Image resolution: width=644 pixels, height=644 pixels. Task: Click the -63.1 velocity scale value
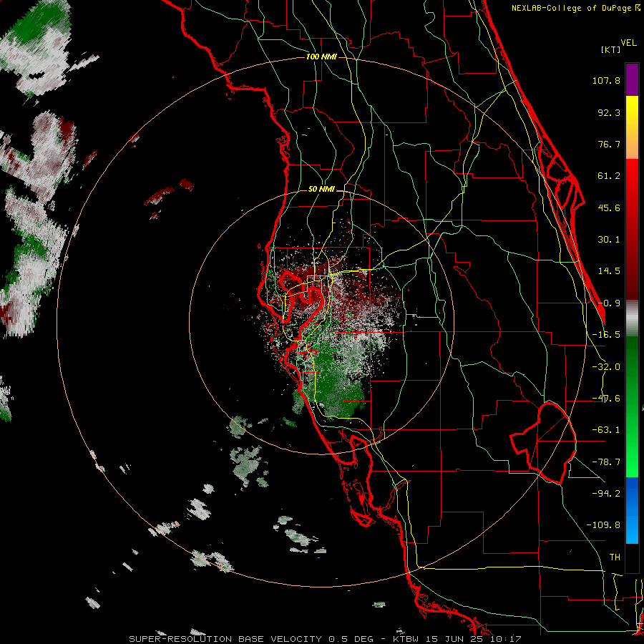point(606,430)
